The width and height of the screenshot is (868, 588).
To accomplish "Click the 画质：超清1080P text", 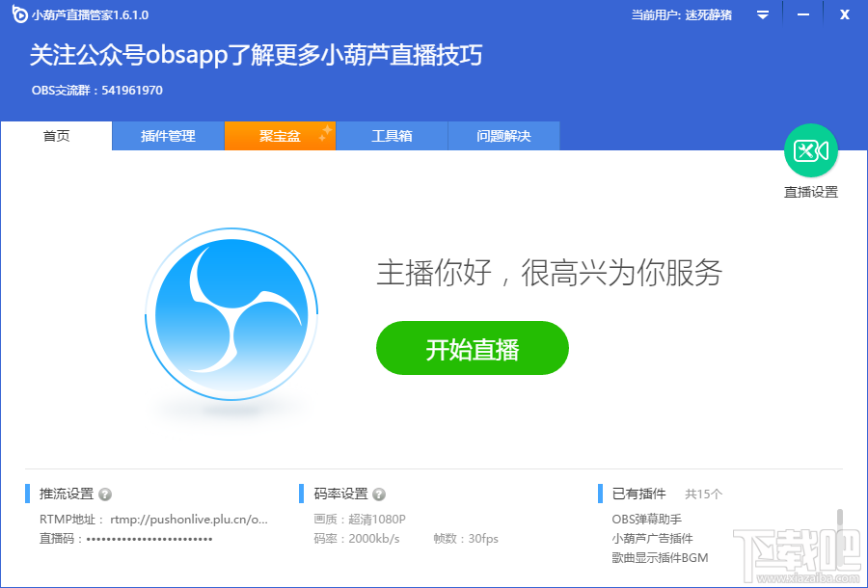I will (360, 520).
